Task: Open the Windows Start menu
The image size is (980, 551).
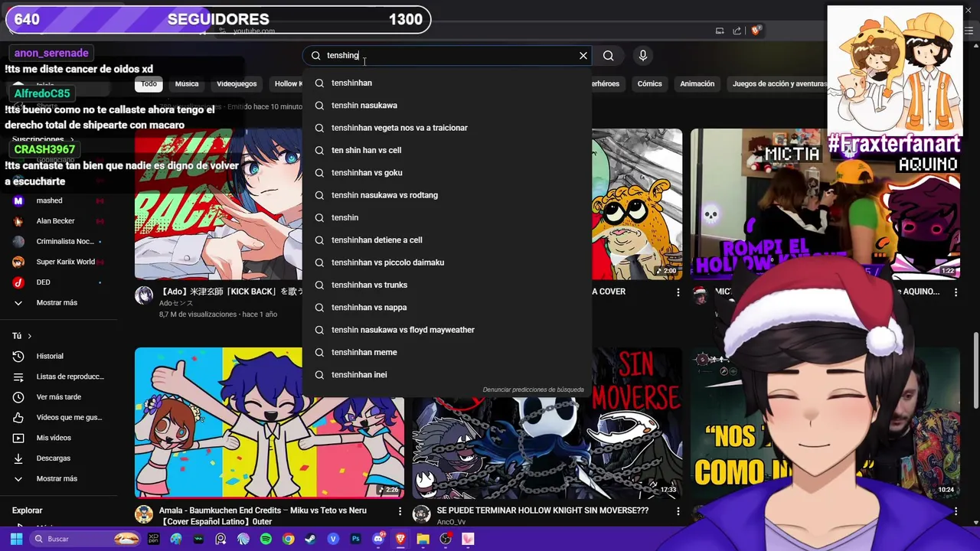Action: coord(16,539)
